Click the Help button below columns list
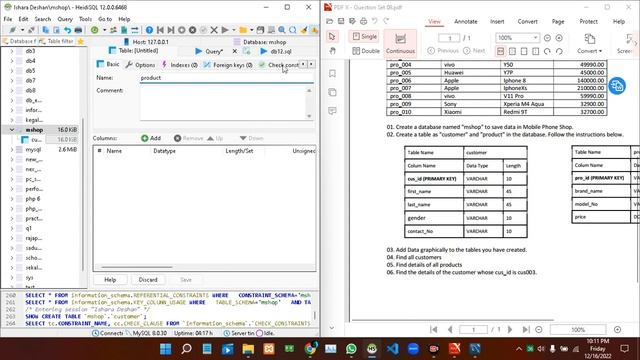The height and width of the screenshot is (360, 640). (110, 280)
